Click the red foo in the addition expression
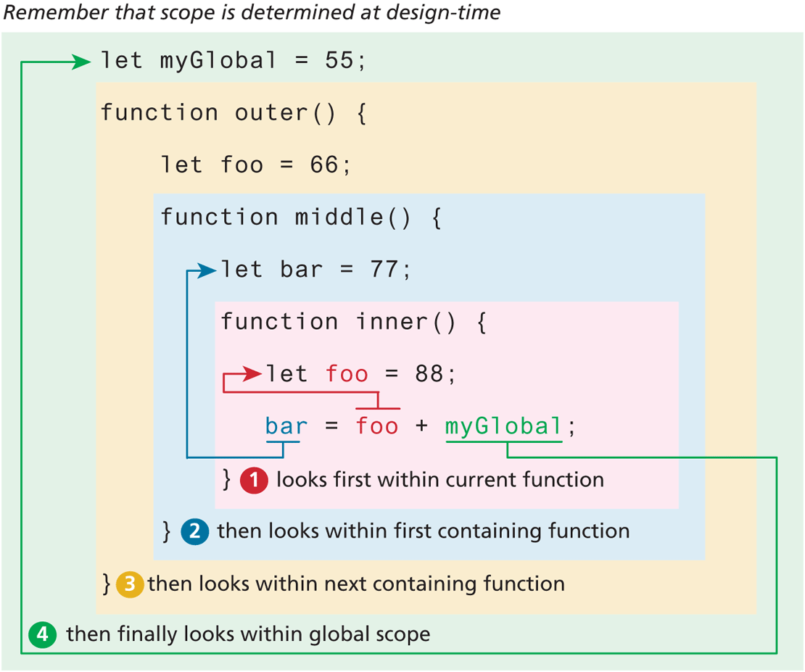The height and width of the screenshot is (672, 805). click(377, 426)
